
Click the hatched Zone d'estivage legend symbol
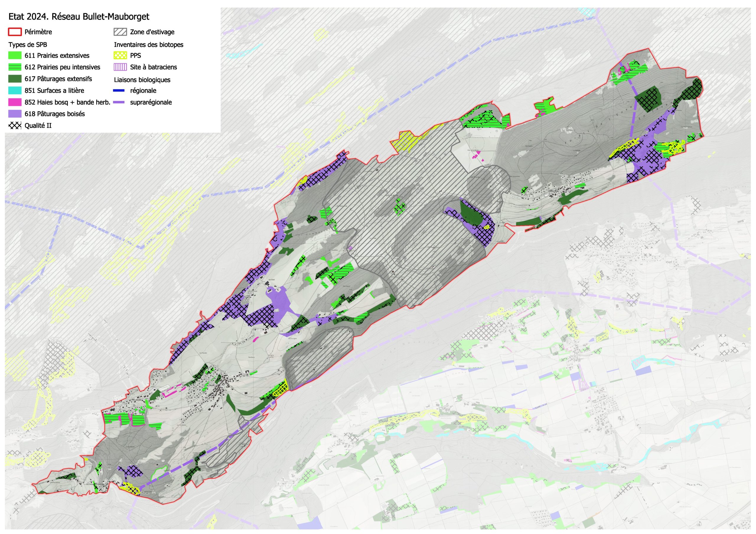coord(120,32)
